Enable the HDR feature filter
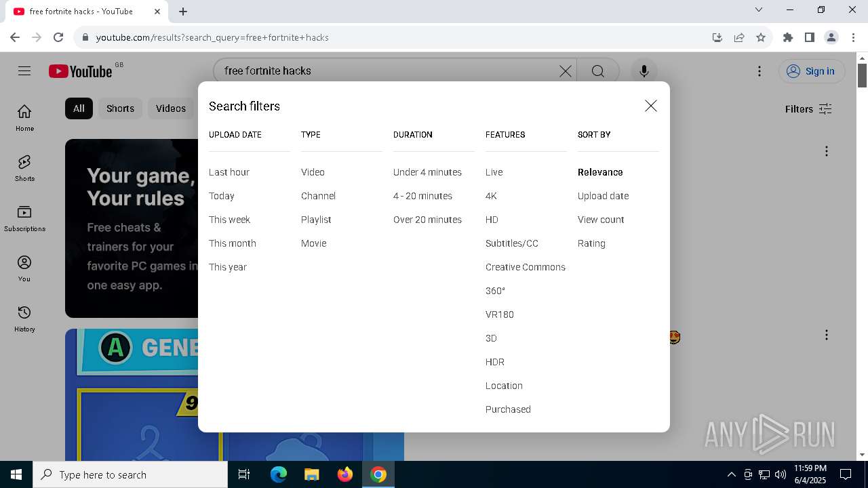868x488 pixels. click(495, 362)
